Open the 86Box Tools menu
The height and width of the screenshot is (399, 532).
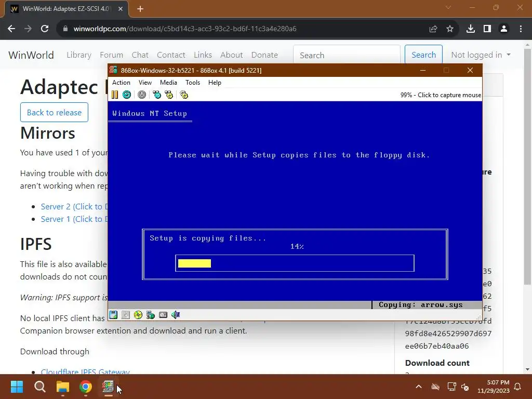(193, 83)
